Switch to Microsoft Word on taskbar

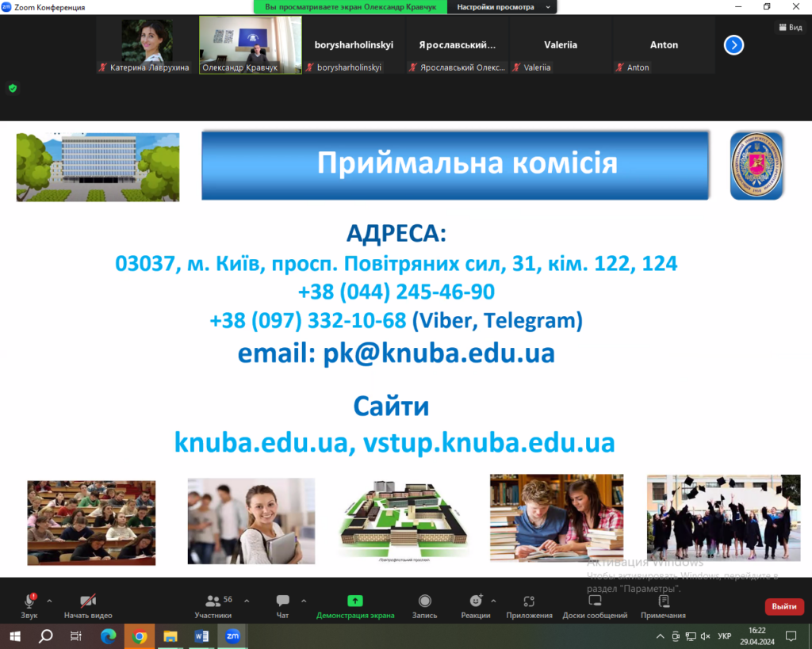tap(201, 636)
